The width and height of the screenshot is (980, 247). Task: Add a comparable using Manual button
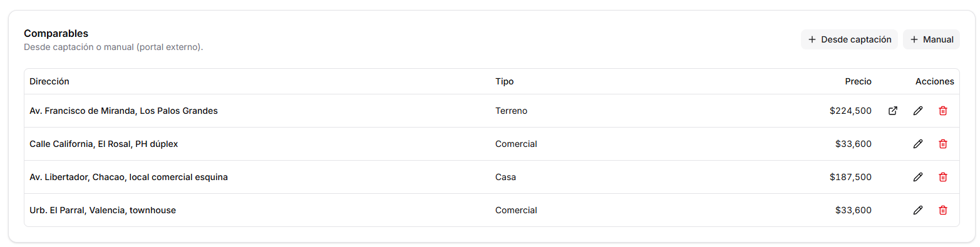[931, 39]
